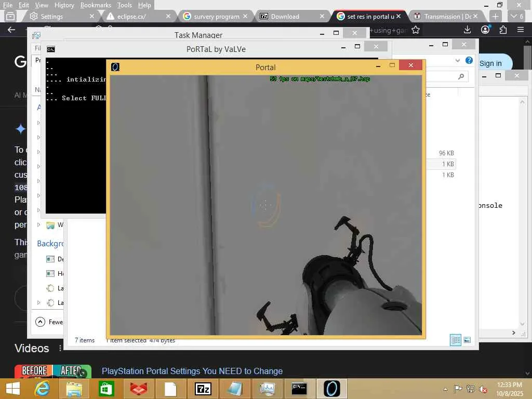The height and width of the screenshot is (399, 532).
Task: Click the muted volume tray icon
Action: [483, 389]
